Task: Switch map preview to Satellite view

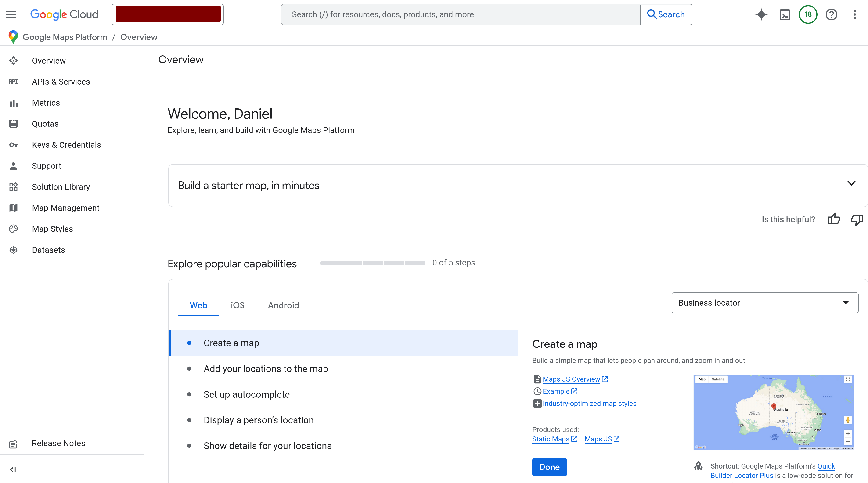Action: (x=718, y=379)
